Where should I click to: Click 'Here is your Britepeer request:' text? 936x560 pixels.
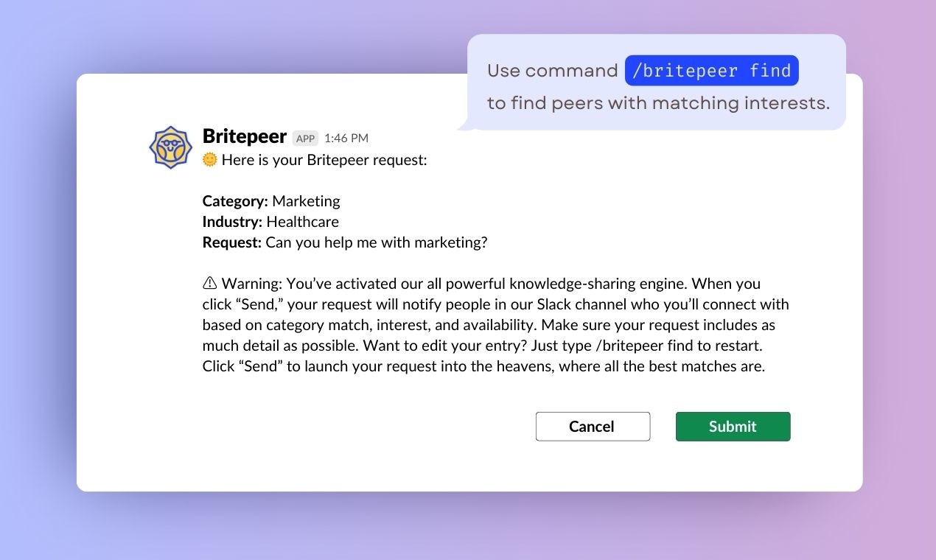[324, 160]
